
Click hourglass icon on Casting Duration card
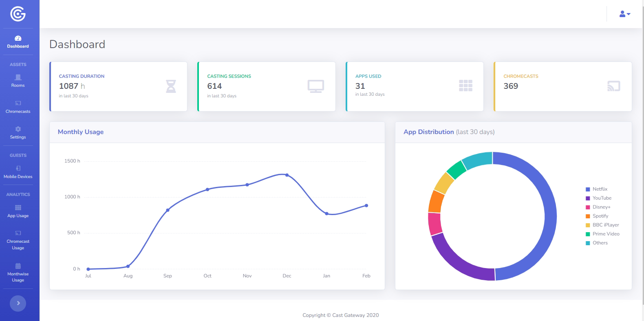point(171,86)
